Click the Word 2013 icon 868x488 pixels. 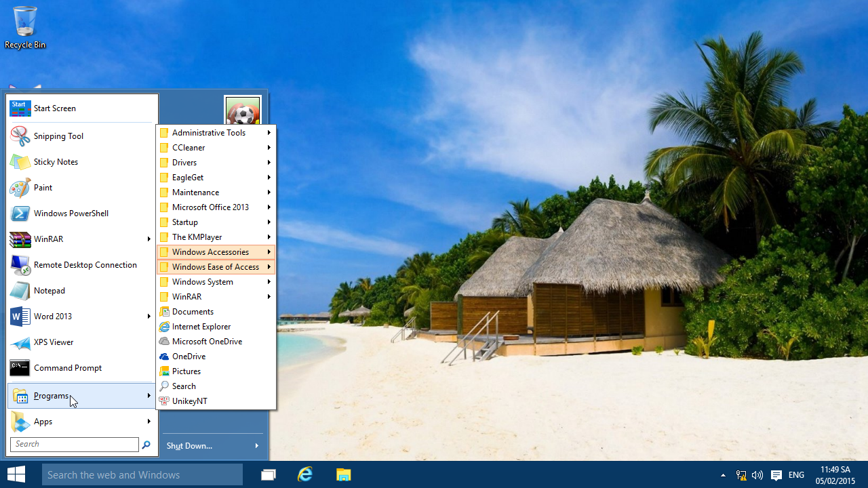[x=20, y=317]
